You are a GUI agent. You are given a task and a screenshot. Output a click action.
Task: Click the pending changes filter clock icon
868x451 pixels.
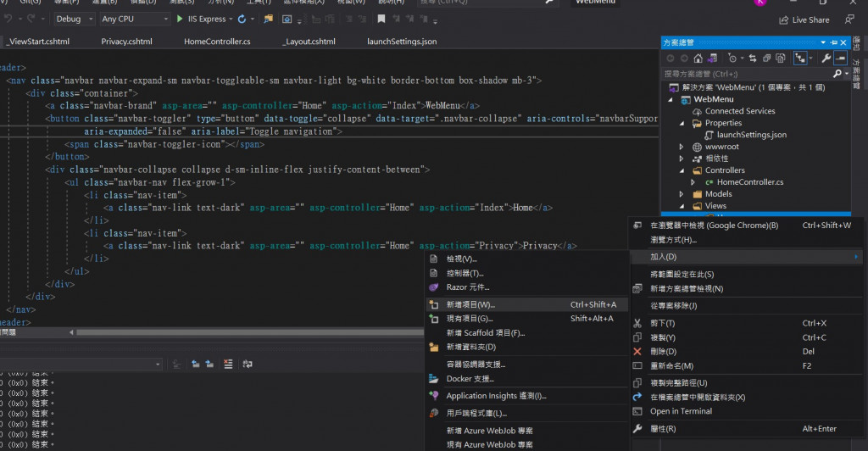pyautogui.click(x=732, y=58)
